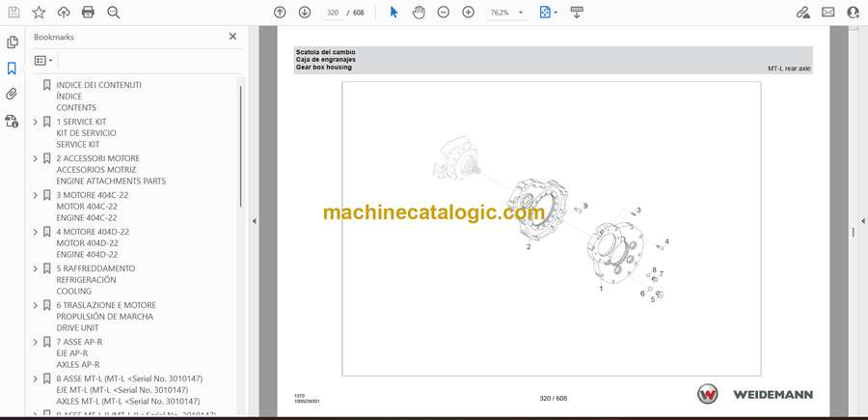Click the Gear box housing title text
The width and height of the screenshot is (868, 420).
[x=324, y=68]
